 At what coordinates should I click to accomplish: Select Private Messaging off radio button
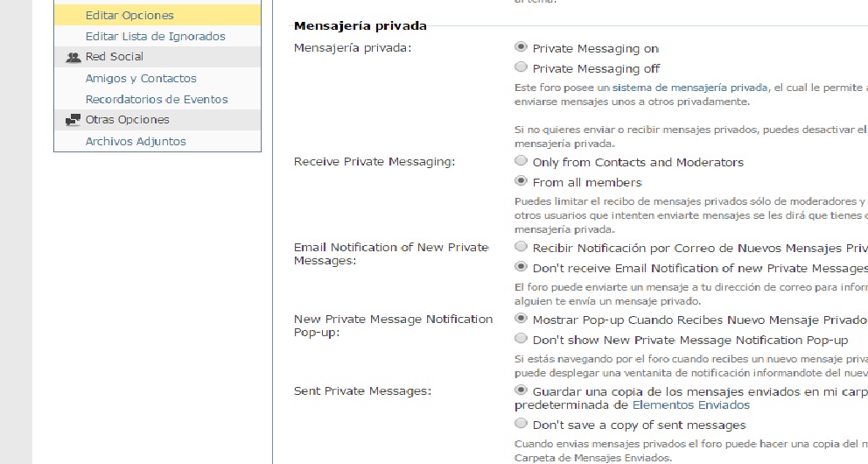521,67
